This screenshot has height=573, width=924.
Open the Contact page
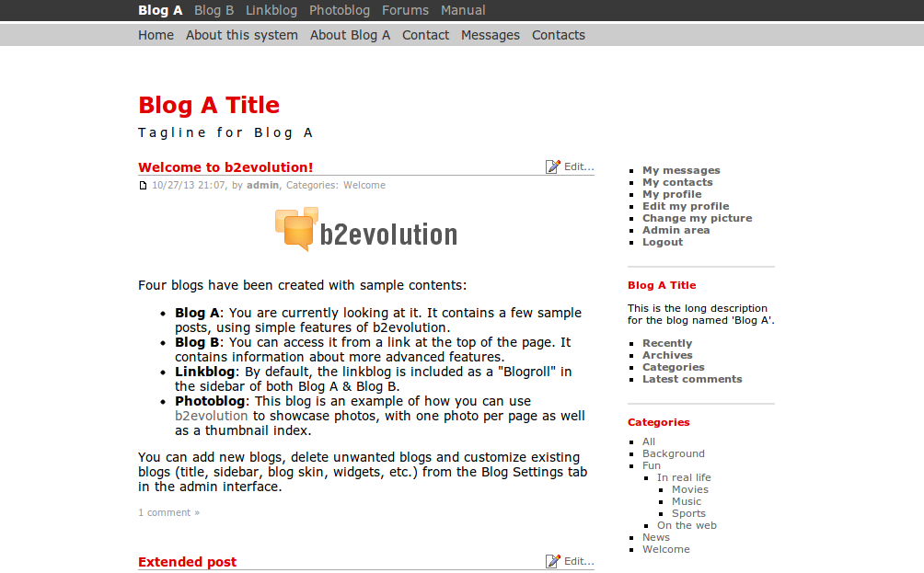(x=425, y=35)
